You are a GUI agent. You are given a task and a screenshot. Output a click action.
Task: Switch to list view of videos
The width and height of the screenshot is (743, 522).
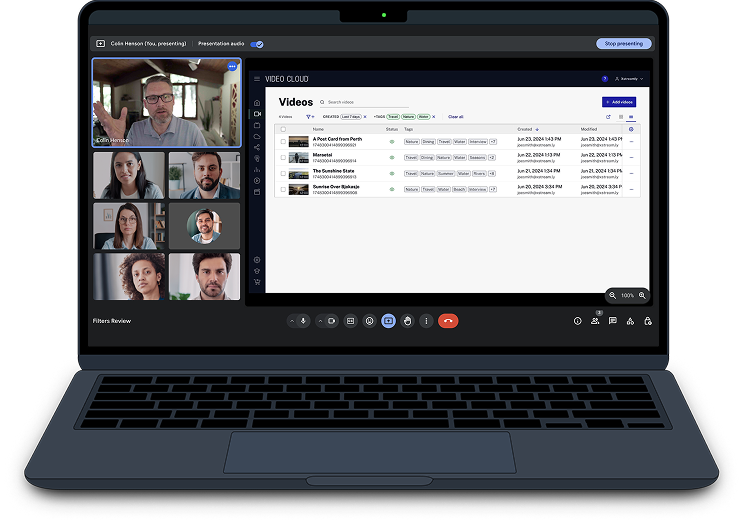coord(631,117)
